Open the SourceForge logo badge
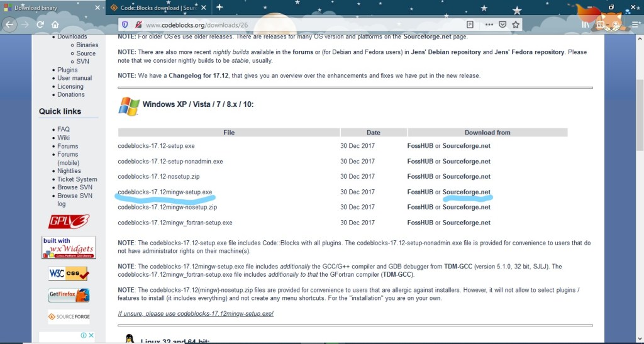The image size is (644, 344). tap(69, 317)
